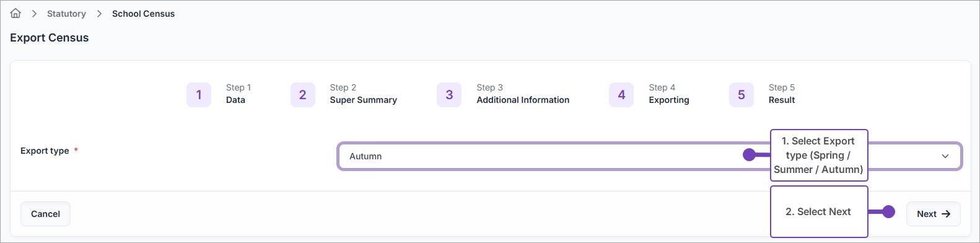Click the first breadcrumb chevron separator

click(35, 14)
